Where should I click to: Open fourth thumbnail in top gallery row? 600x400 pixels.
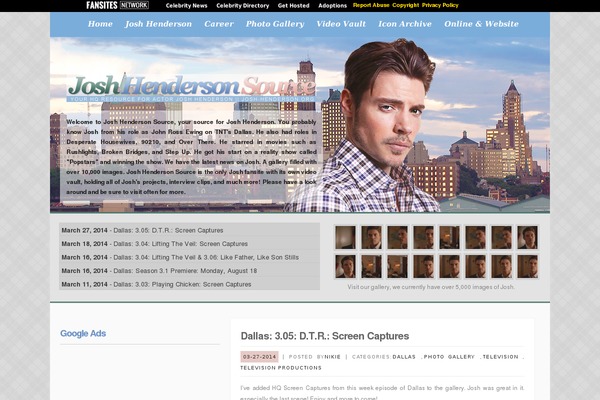(x=424, y=237)
